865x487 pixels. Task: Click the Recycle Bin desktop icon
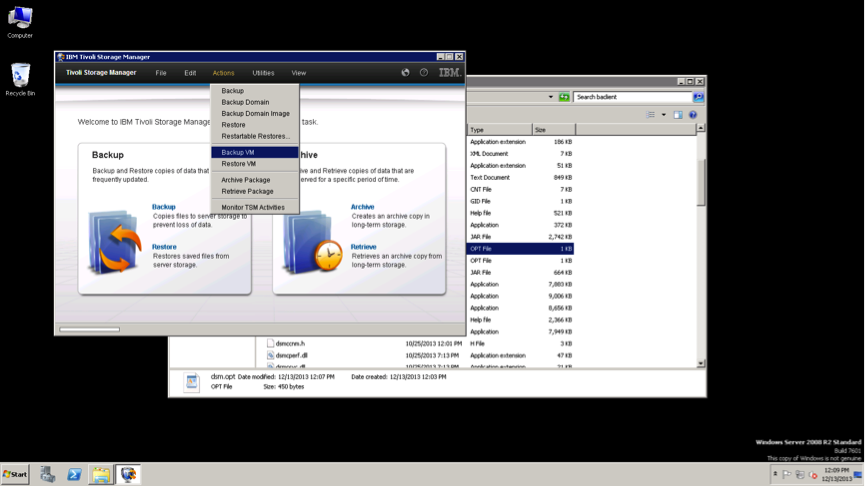point(20,80)
